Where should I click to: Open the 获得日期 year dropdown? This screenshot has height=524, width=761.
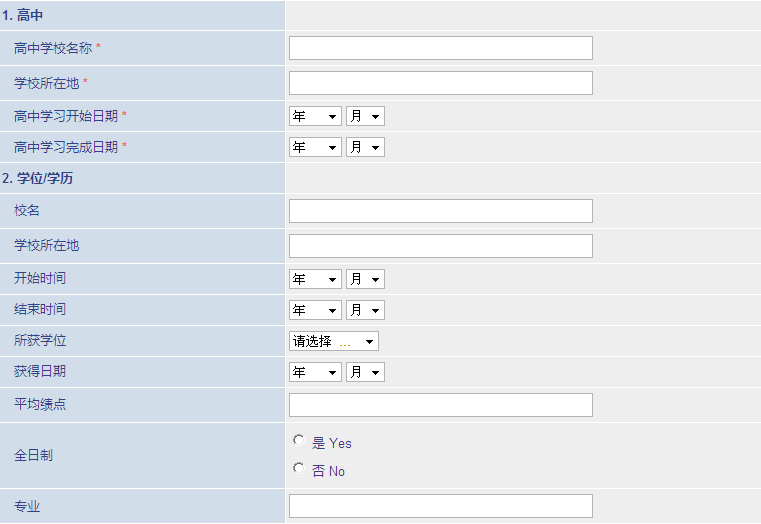[x=315, y=373]
